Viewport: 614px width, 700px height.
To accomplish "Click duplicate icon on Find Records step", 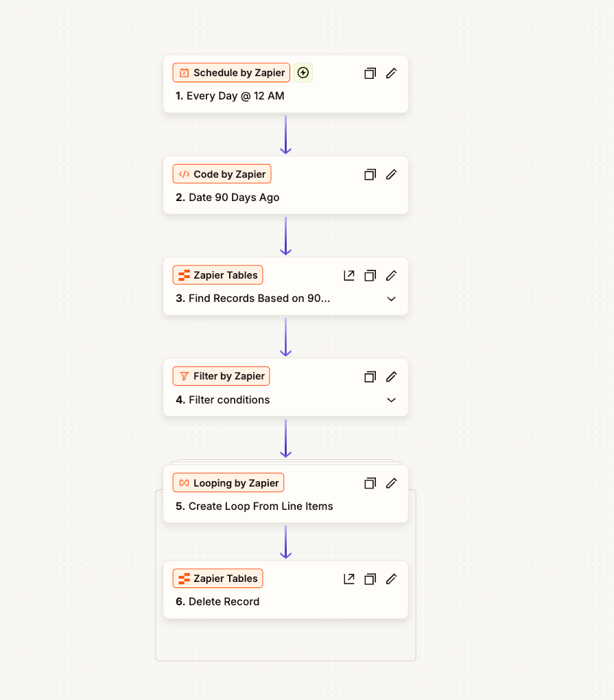I will (x=370, y=276).
